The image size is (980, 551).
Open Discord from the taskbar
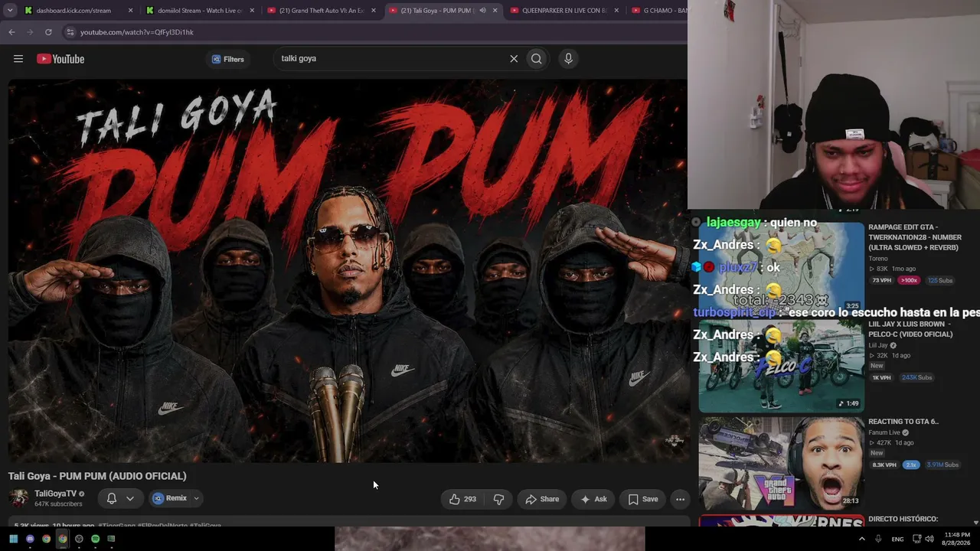(30, 539)
